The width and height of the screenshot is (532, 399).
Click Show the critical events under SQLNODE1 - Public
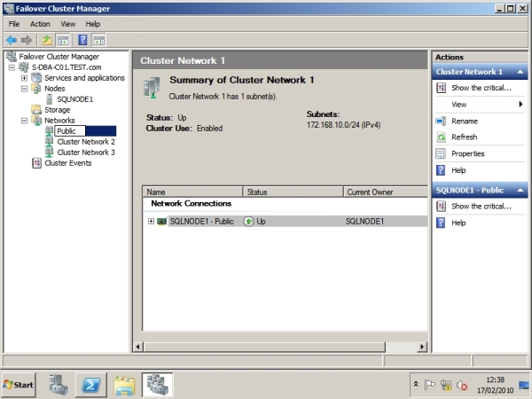(480, 207)
